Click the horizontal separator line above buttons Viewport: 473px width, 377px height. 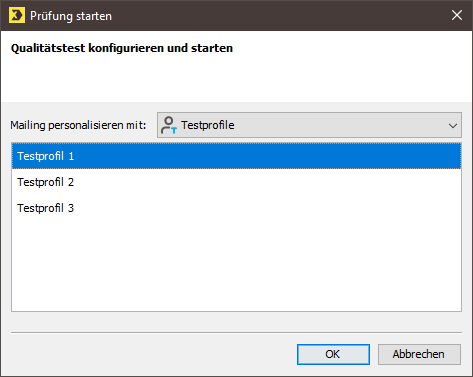[236, 332]
